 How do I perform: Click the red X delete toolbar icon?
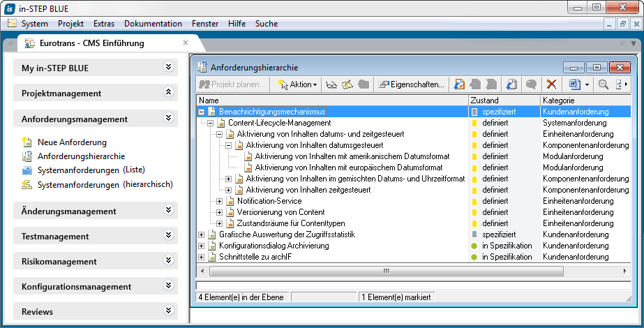tap(551, 84)
